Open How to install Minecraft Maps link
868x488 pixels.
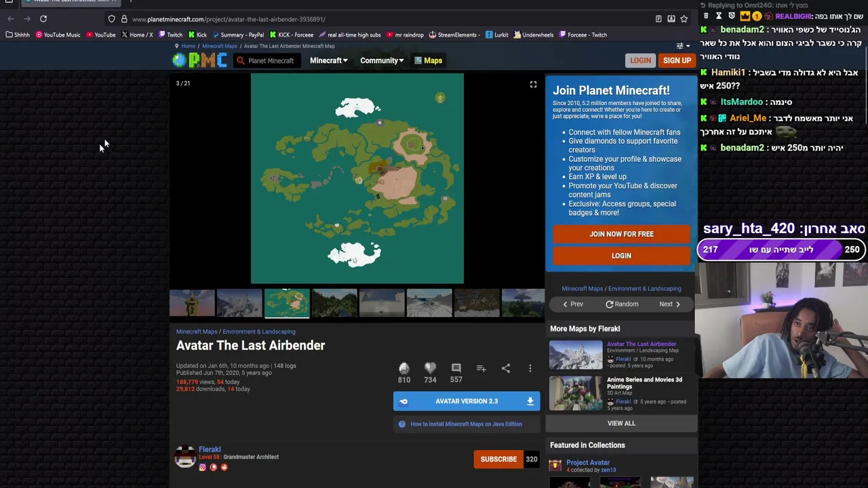click(466, 424)
